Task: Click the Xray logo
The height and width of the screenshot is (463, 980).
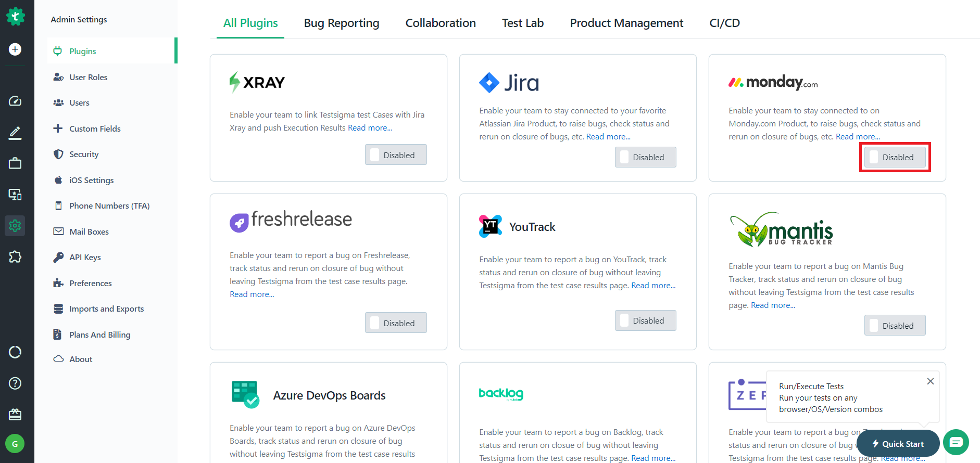Action: pos(257,82)
